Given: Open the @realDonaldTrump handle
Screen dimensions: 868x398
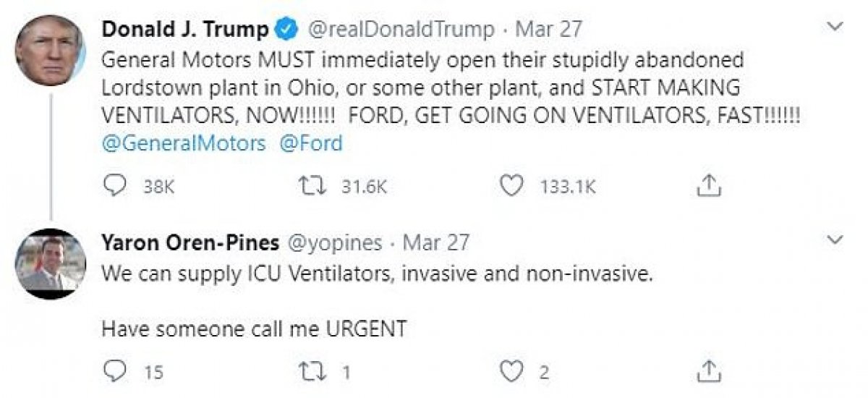Looking at the screenshot, I should click(401, 30).
